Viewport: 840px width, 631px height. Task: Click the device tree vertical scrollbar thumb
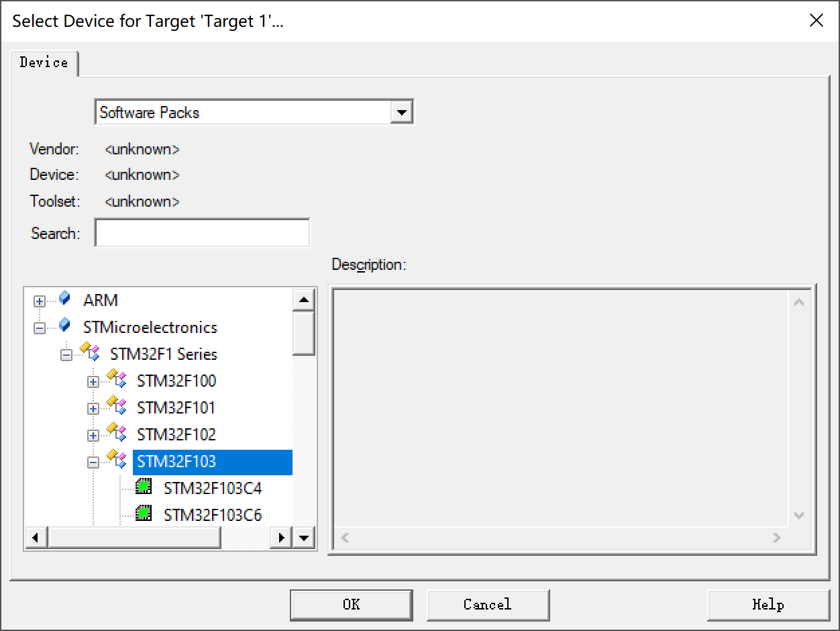point(304,333)
